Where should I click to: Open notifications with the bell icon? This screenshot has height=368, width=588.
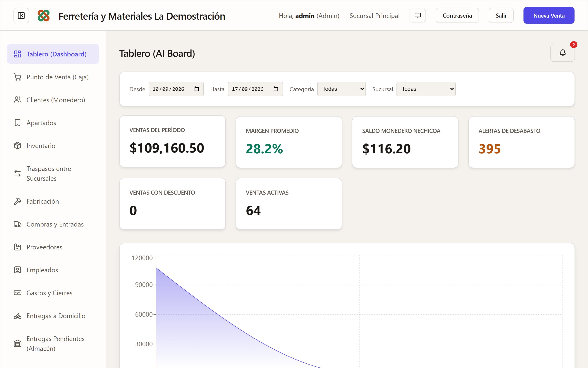[562, 53]
